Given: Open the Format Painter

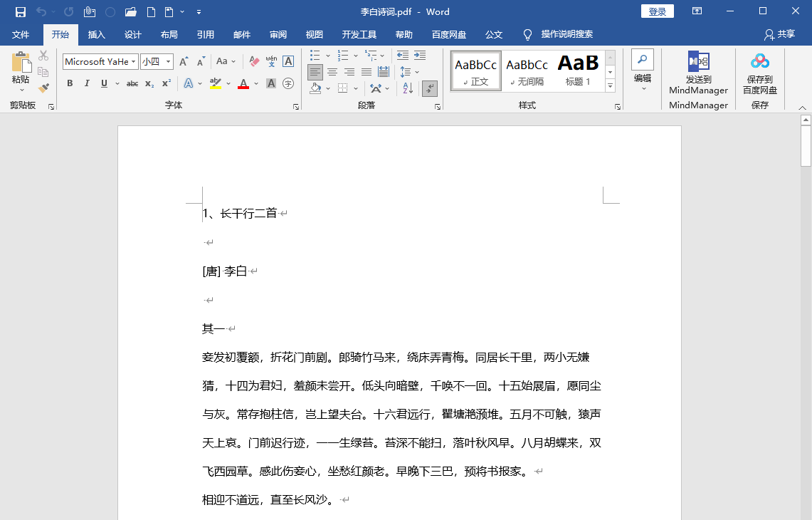Looking at the screenshot, I should click(43, 88).
